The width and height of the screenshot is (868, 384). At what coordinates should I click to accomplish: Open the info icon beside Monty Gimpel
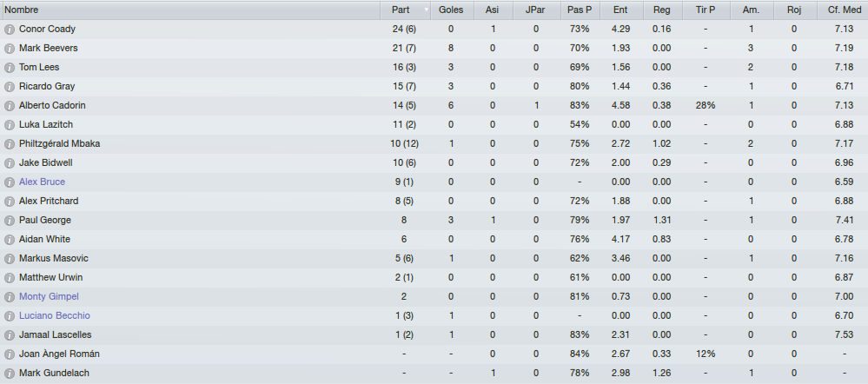tap(9, 296)
